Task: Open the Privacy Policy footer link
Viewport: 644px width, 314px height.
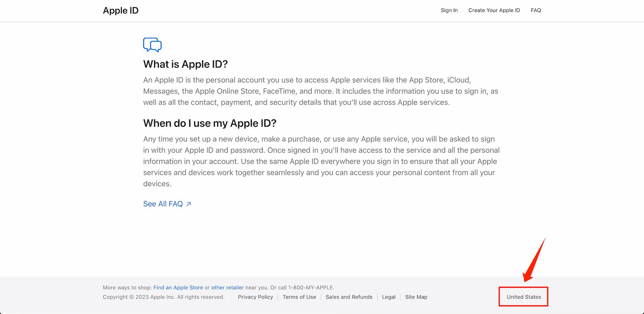Action: pos(255,297)
